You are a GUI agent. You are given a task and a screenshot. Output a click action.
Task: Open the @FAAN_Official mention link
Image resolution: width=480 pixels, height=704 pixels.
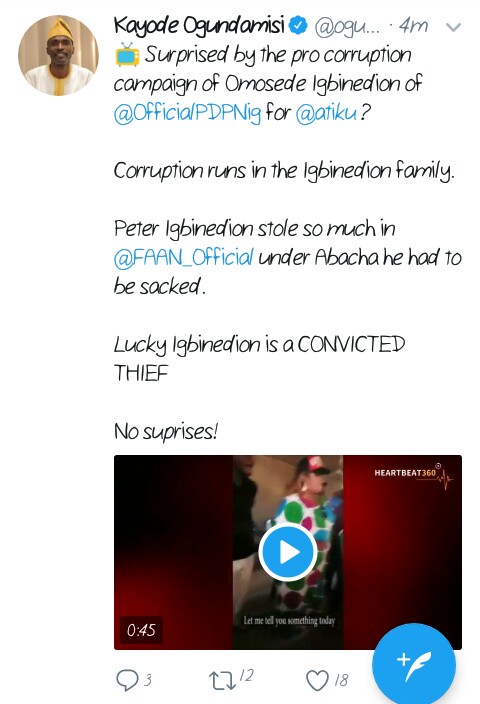(184, 258)
